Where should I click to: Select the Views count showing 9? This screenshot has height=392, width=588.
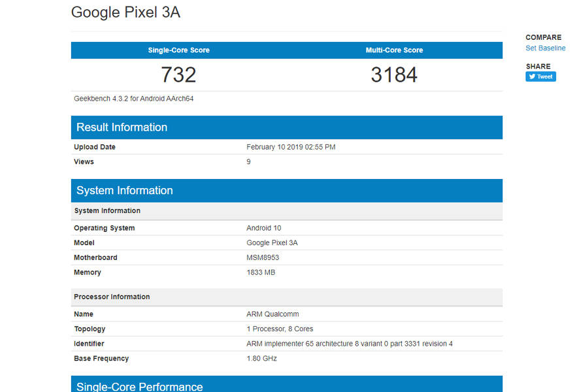(247, 161)
